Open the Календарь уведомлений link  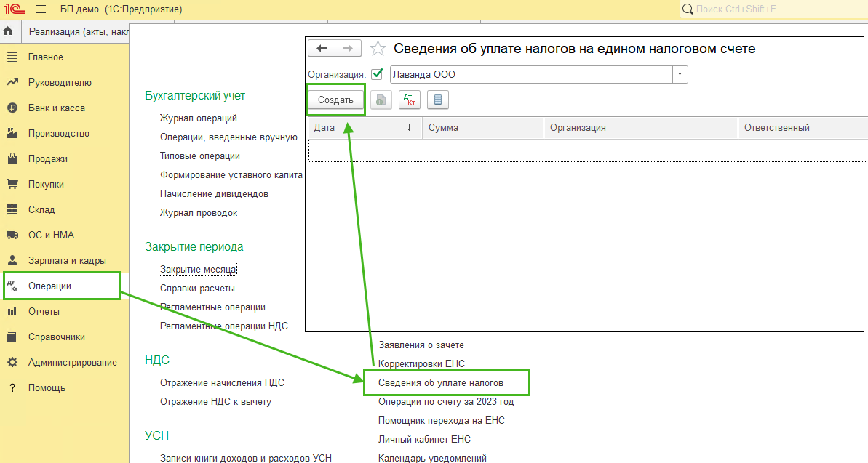tap(432, 458)
